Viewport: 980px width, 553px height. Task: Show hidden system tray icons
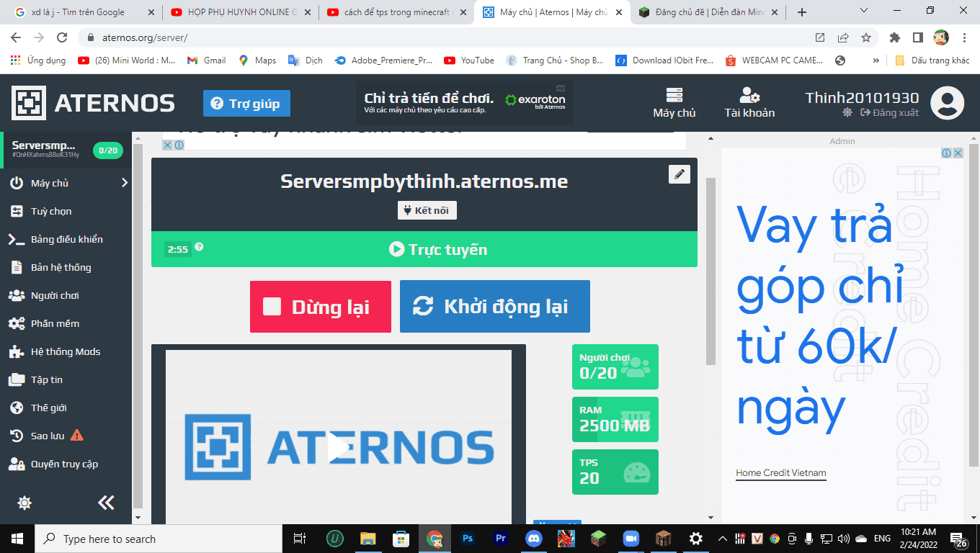coord(722,539)
